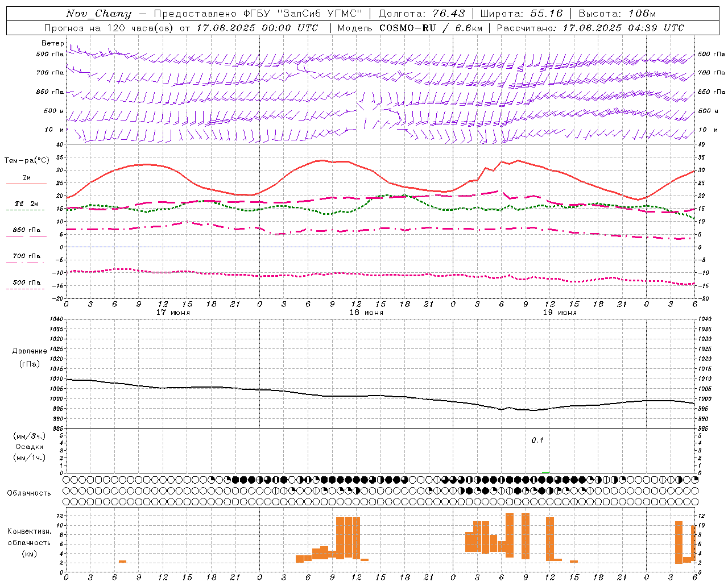Click the (км) unit label
The image size is (728, 582).
coord(30,554)
